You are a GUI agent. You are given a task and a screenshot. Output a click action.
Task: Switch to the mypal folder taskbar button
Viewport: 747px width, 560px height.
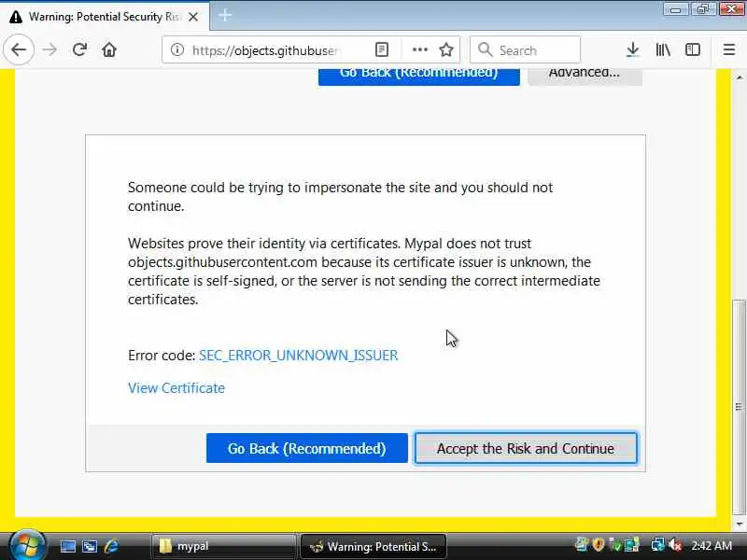pos(223,546)
